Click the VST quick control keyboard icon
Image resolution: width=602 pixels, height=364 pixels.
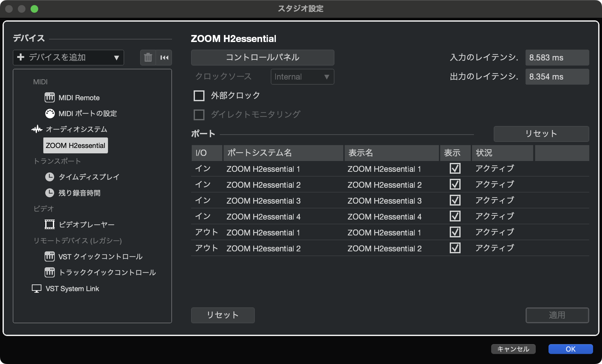pos(49,256)
